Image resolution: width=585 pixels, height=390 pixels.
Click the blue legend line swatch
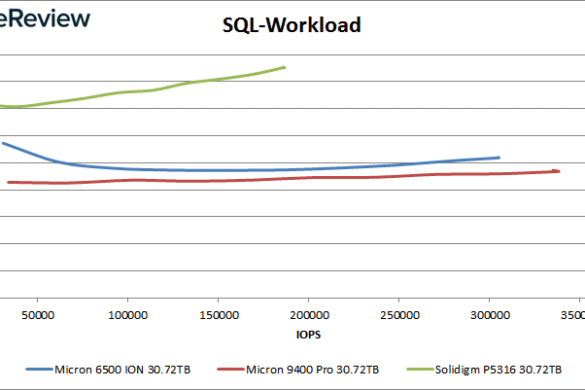(39, 369)
